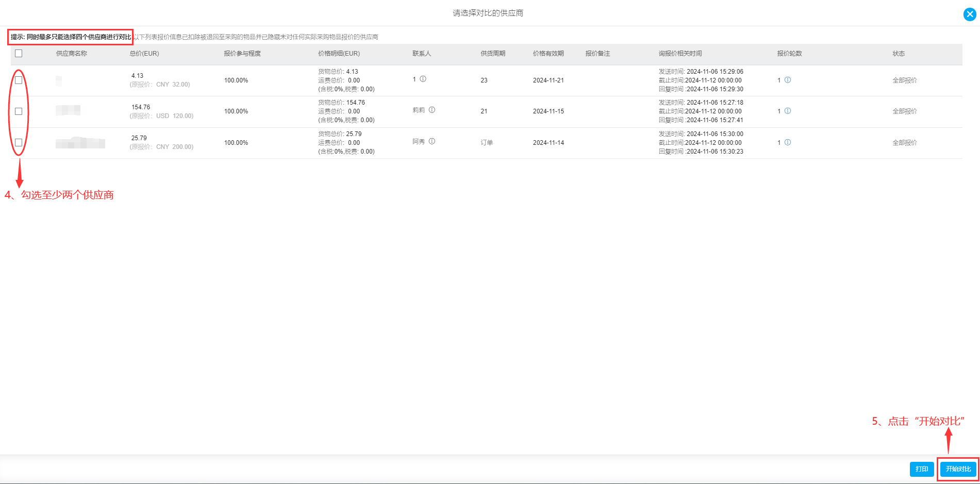The height and width of the screenshot is (484, 980).
Task: Check supplier row with total 25.79
Action: click(19, 142)
